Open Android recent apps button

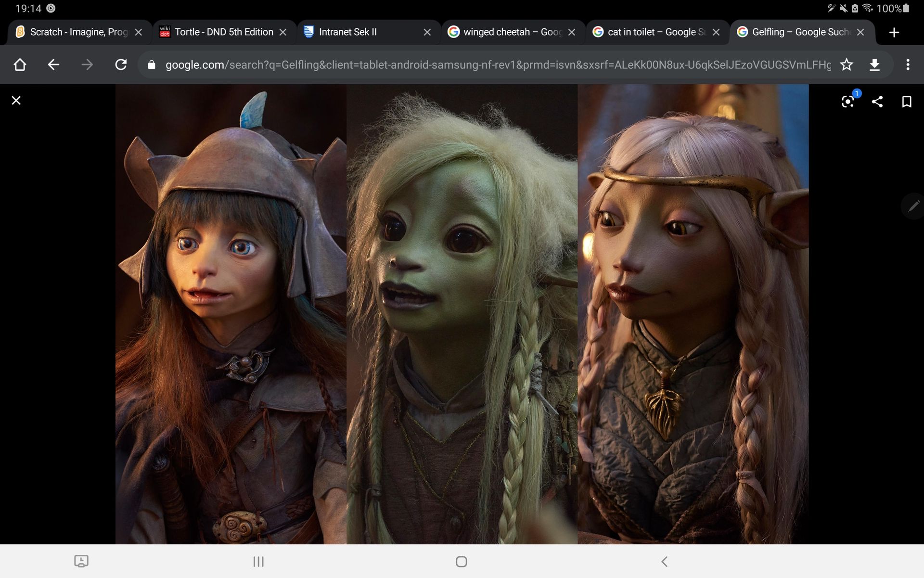tap(258, 562)
